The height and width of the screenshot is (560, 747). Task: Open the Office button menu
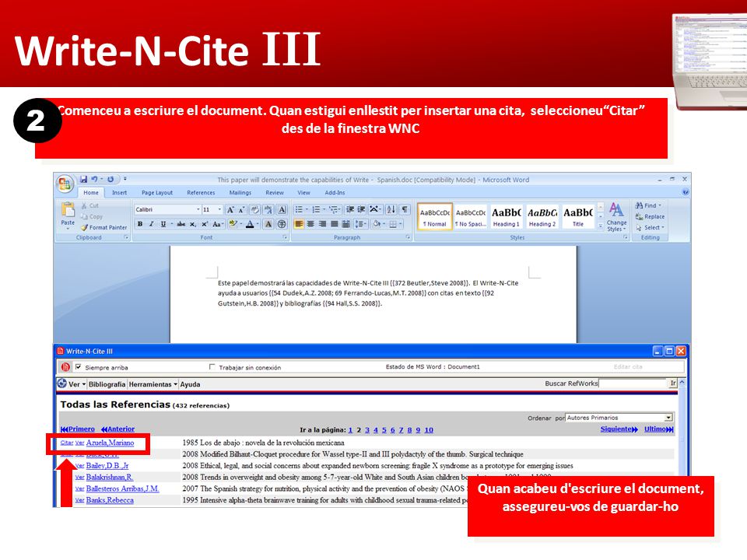pos(65,184)
